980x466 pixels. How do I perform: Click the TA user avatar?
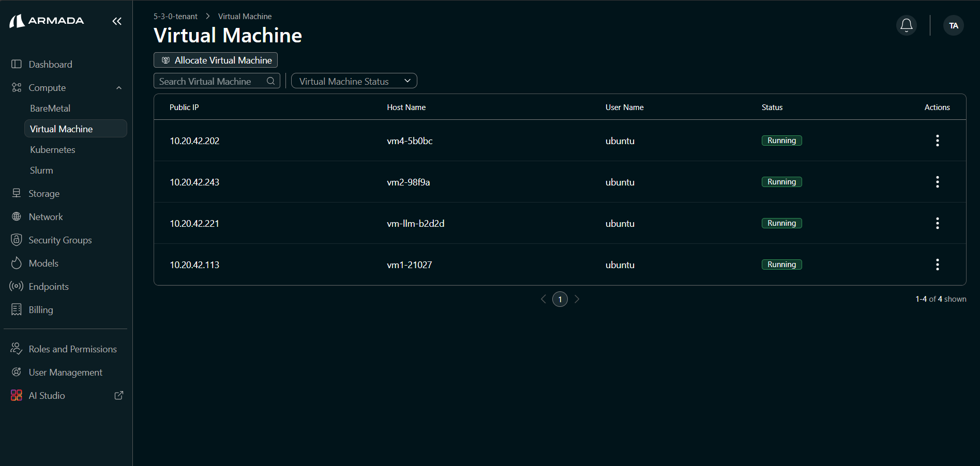pos(953,25)
